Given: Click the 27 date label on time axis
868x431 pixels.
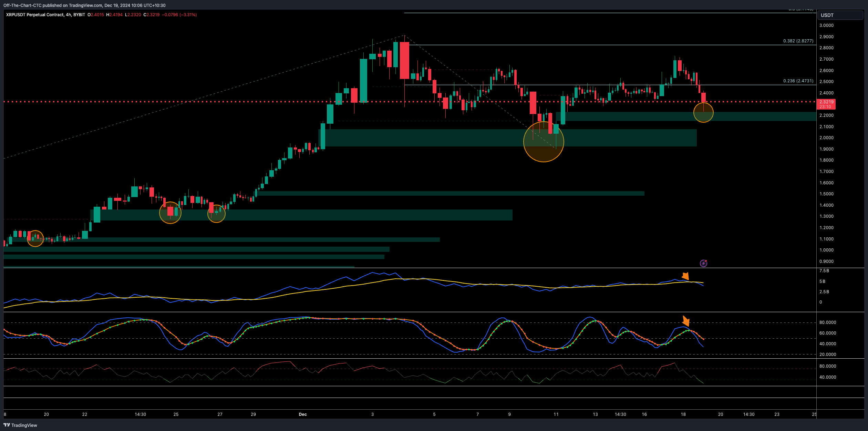Looking at the screenshot, I should [x=220, y=414].
